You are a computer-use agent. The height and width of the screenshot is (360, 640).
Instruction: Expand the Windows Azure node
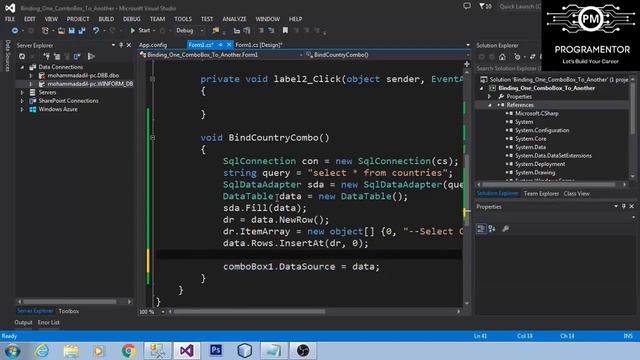(22, 109)
